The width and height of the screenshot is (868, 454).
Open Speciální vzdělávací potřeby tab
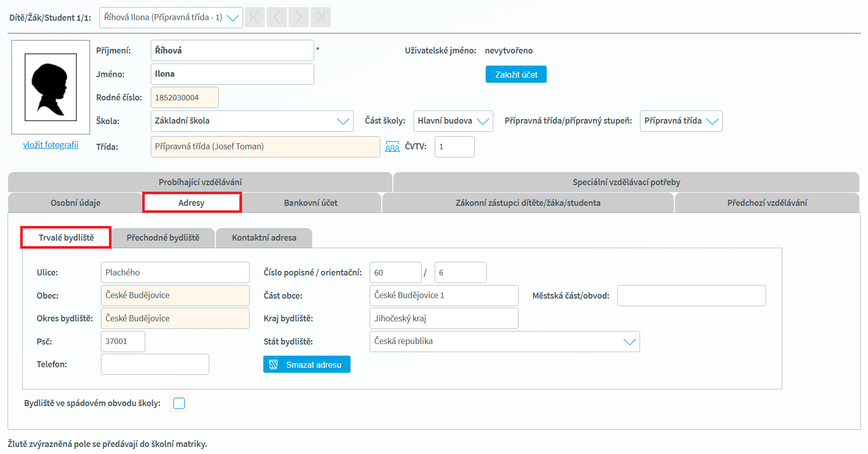pyautogui.click(x=626, y=182)
